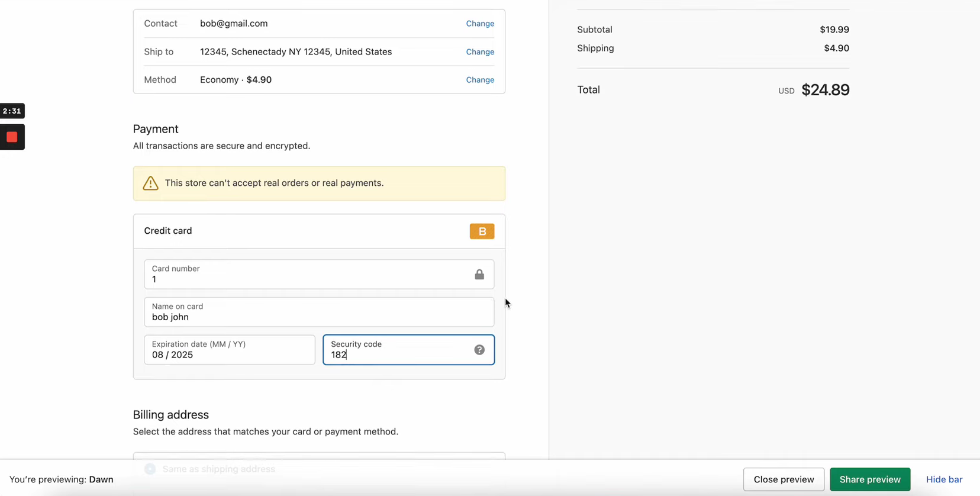The image size is (980, 496).
Task: Click the Shipping $4.90 value
Action: click(x=836, y=49)
